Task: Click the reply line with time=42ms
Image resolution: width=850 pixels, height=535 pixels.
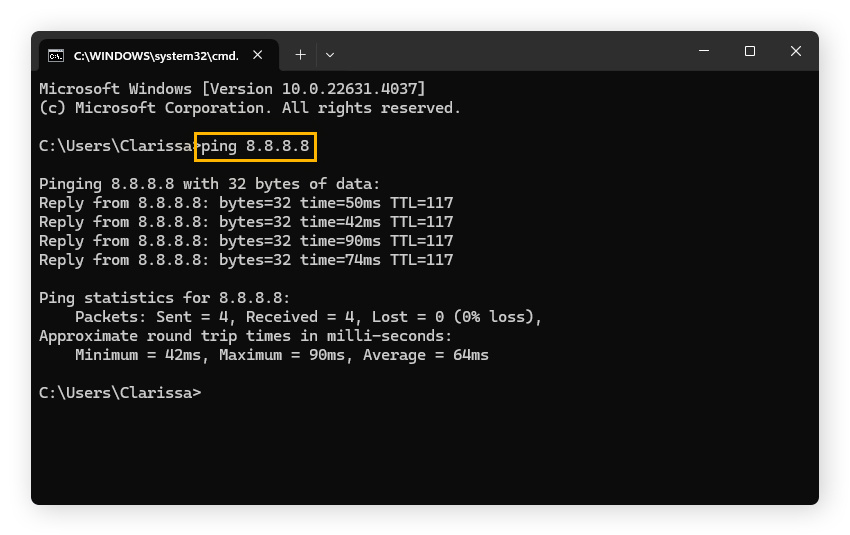Action: point(246,222)
